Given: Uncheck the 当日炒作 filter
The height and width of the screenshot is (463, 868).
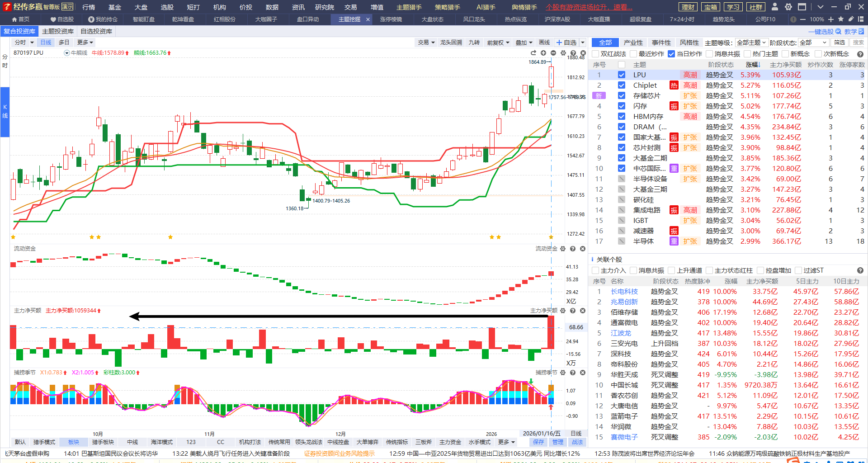Looking at the screenshot, I should click(671, 54).
